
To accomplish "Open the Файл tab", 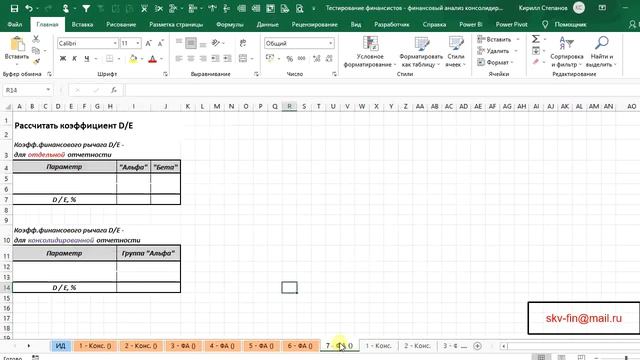I will 15,24.
